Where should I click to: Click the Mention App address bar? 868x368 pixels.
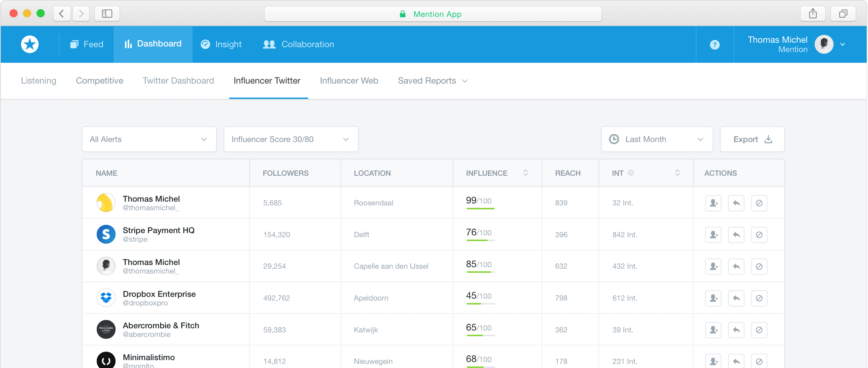433,14
